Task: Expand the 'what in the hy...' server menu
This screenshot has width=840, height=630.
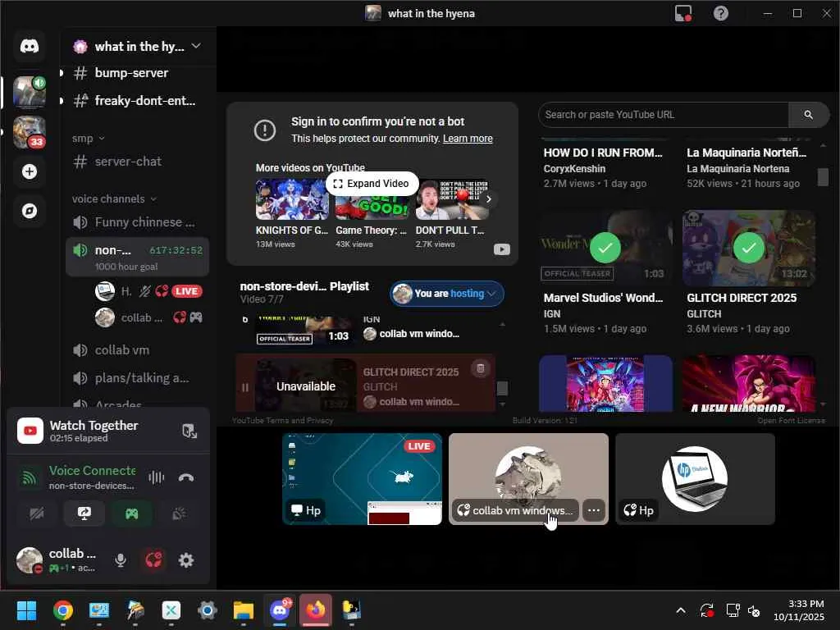Action: [138, 47]
